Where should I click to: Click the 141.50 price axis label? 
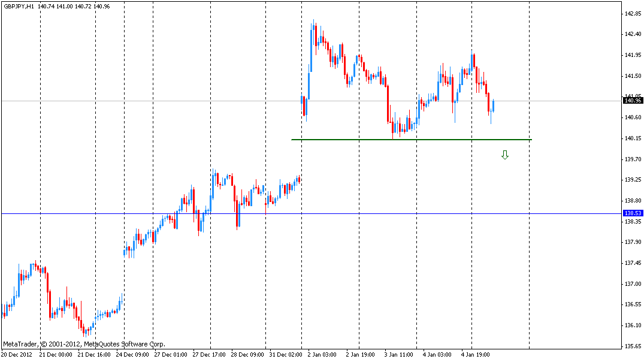coord(633,76)
